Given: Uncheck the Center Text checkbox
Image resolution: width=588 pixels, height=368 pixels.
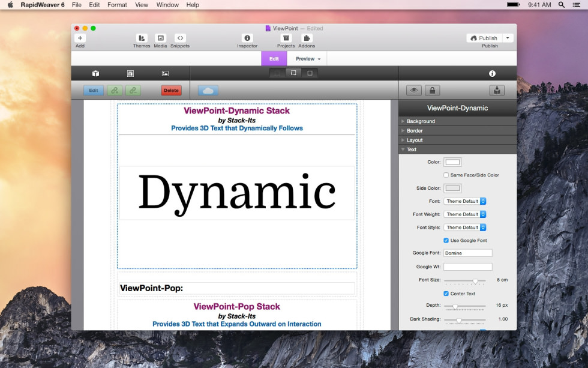Looking at the screenshot, I should pyautogui.click(x=446, y=294).
